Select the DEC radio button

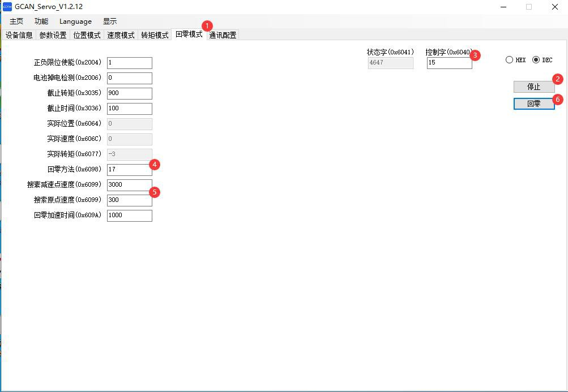[x=536, y=60]
